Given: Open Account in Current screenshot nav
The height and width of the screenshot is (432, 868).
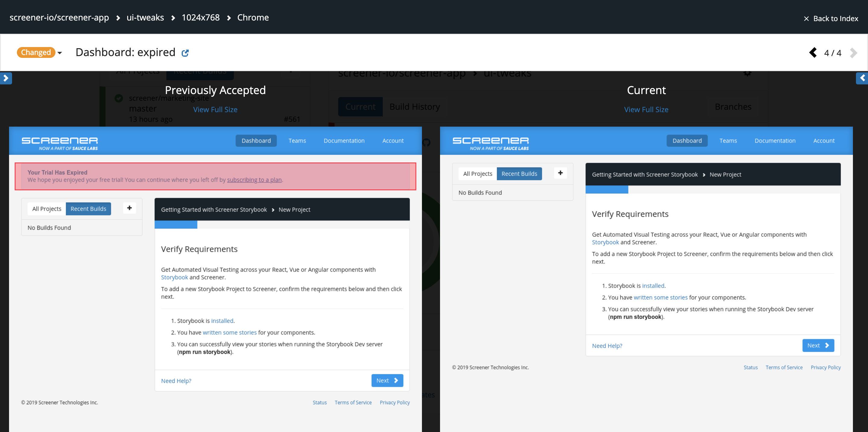Looking at the screenshot, I should click(824, 141).
